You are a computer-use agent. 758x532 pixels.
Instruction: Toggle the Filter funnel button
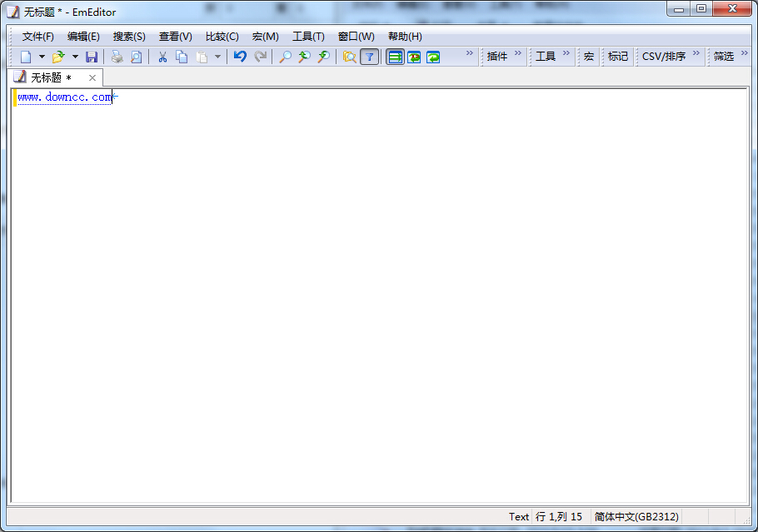(370, 57)
